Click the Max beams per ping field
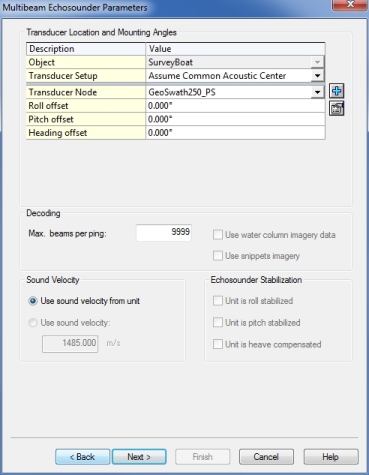 coord(164,232)
